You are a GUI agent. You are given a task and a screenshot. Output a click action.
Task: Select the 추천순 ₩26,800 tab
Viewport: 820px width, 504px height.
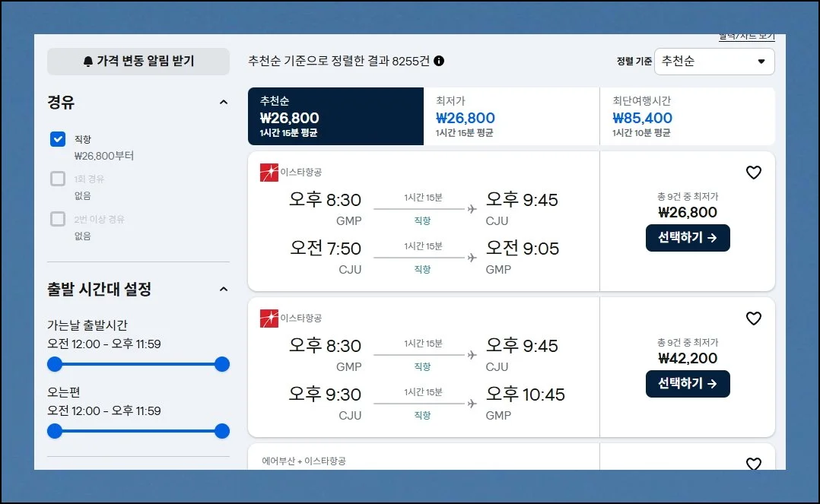(x=335, y=116)
